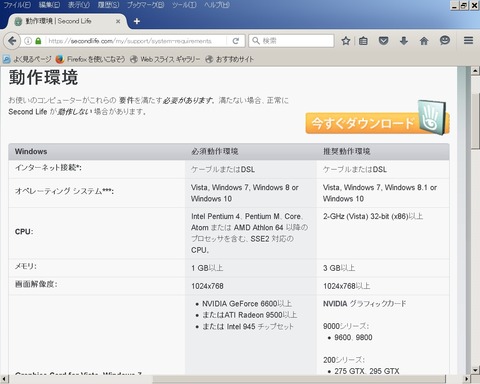
Task: Click the 275 GTX, 295 GTX list item
Action: click(367, 371)
